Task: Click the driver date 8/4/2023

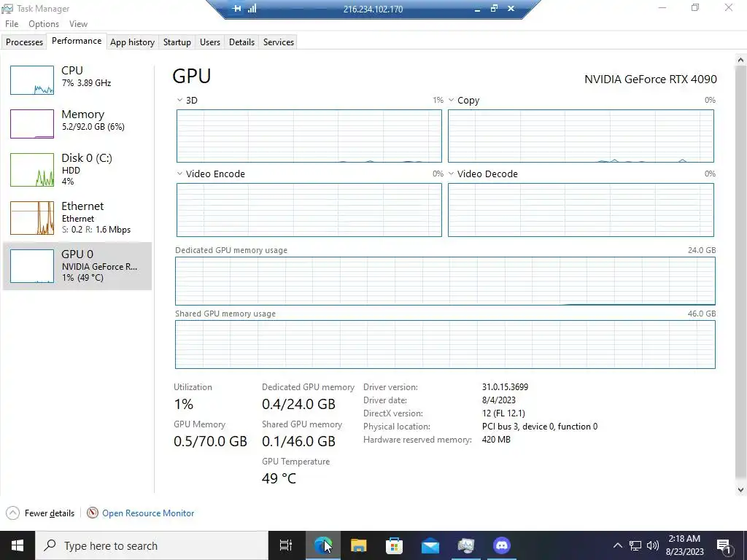Action: click(x=499, y=400)
